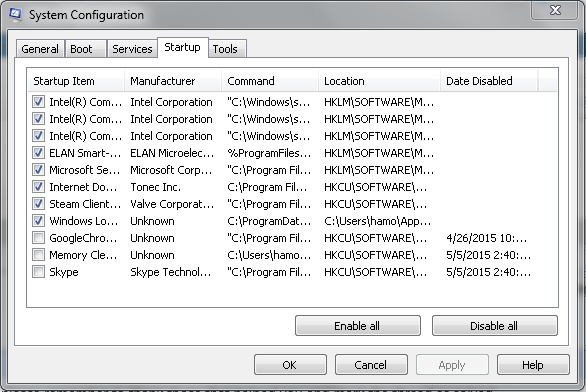
Task: Click the Enable all button
Action: point(358,326)
